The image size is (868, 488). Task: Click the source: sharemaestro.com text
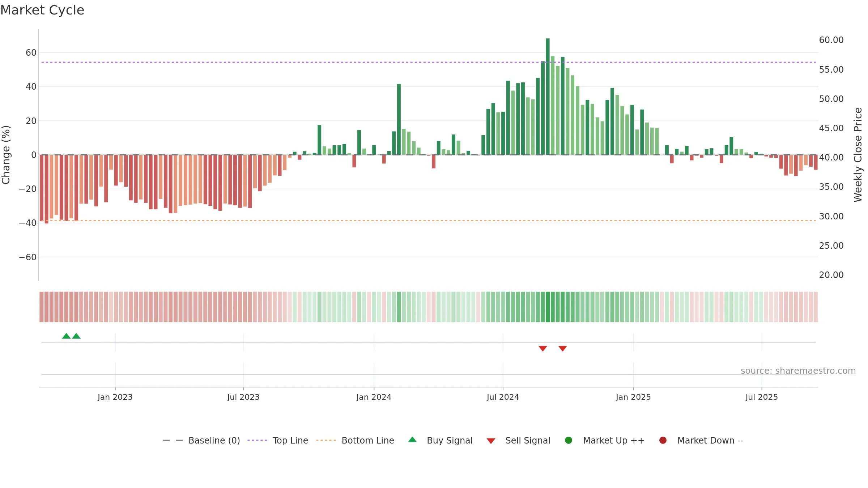pos(798,371)
